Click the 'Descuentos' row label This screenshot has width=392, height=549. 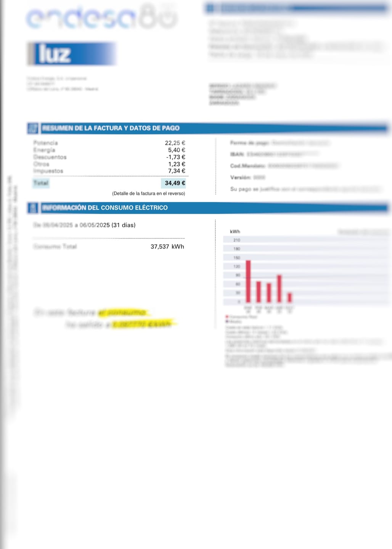50,157
